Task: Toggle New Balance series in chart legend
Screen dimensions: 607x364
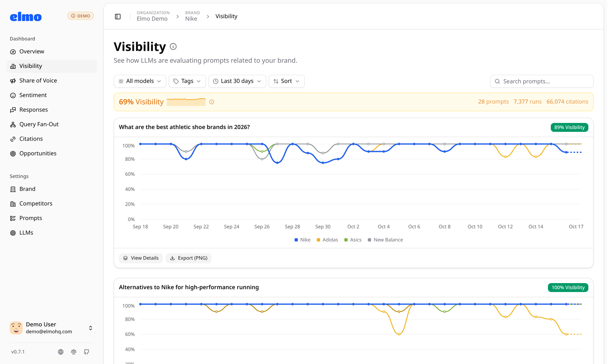Action: pos(385,240)
